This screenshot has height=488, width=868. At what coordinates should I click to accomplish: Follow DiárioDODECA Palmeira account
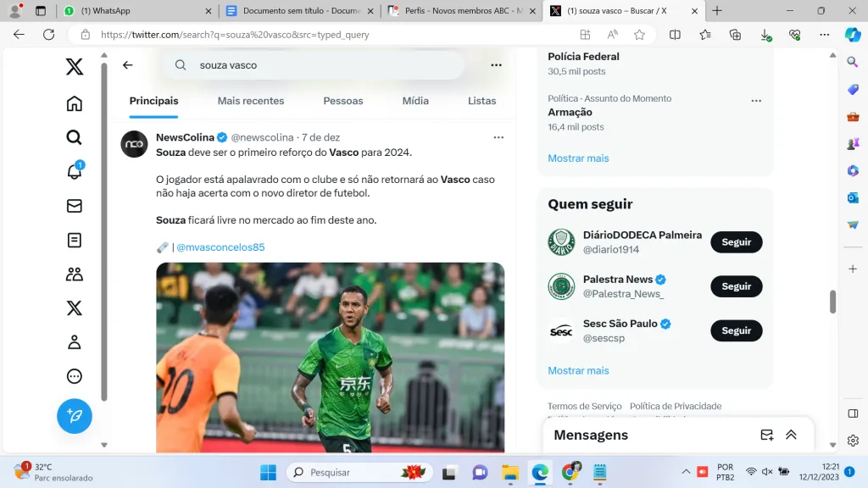tap(736, 242)
